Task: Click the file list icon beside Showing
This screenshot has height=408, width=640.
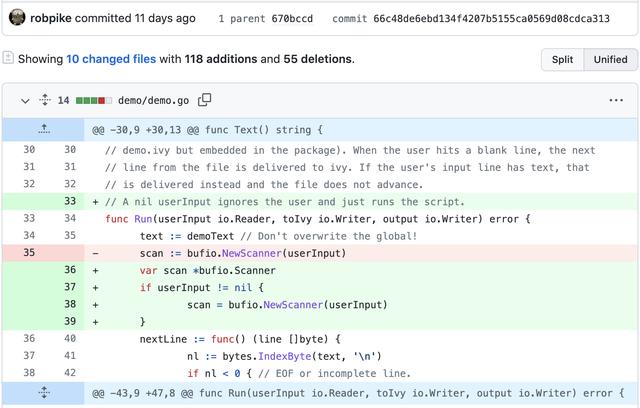Action: tap(9, 59)
